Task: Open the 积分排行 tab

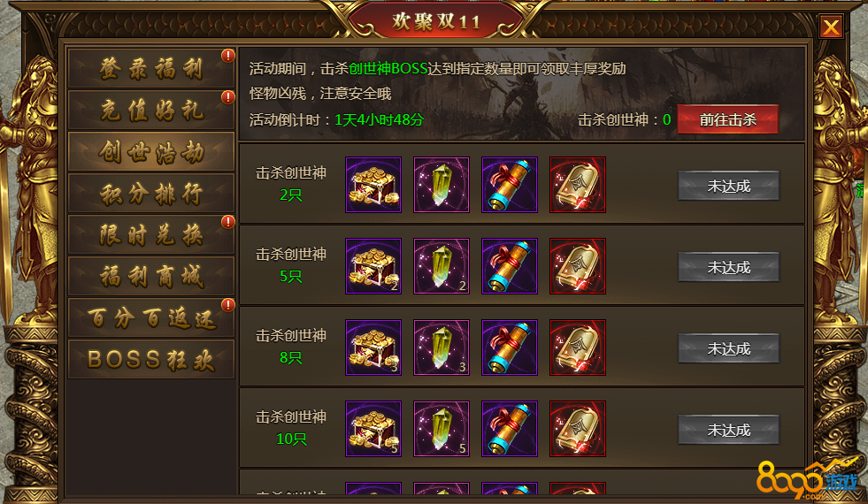Action: [x=151, y=193]
